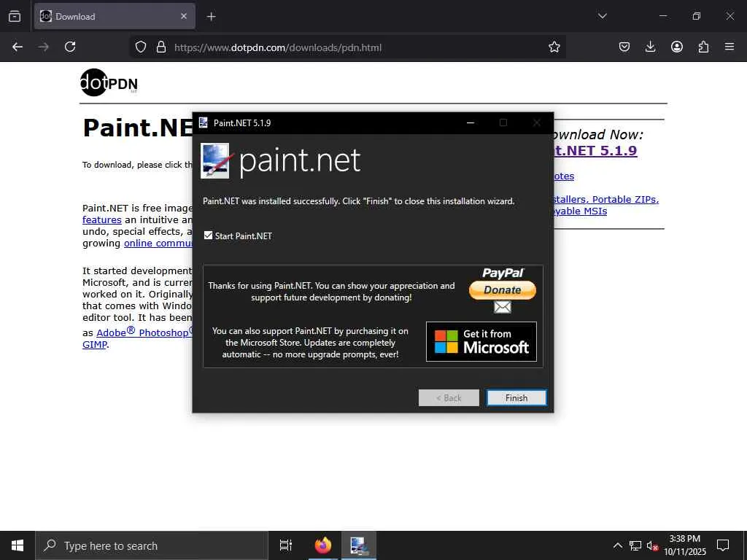
Task: Open the Pocket save icon in Firefox
Action: coord(624,47)
